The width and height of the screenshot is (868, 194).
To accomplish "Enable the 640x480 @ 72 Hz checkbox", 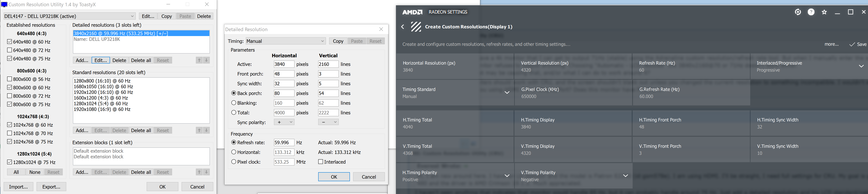I will tap(10, 50).
